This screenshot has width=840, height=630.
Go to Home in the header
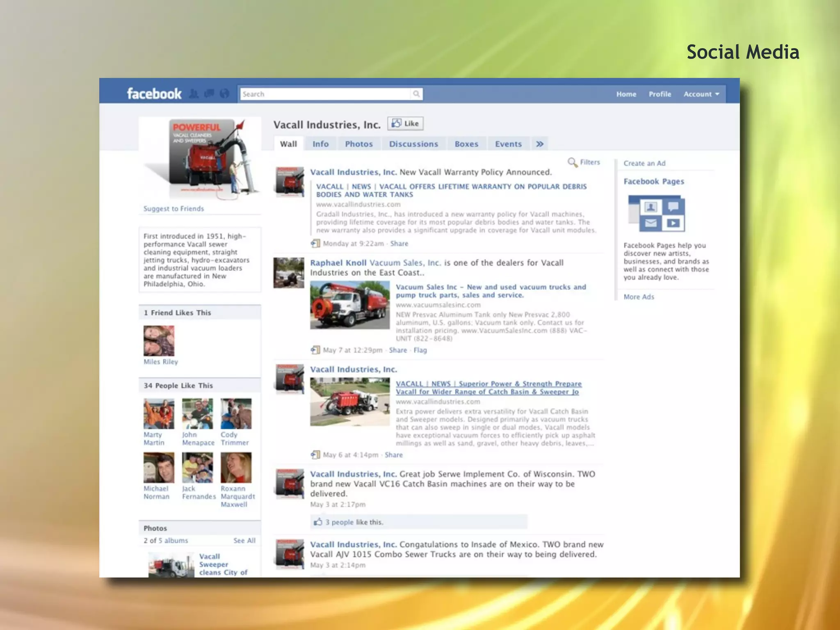[x=626, y=94]
